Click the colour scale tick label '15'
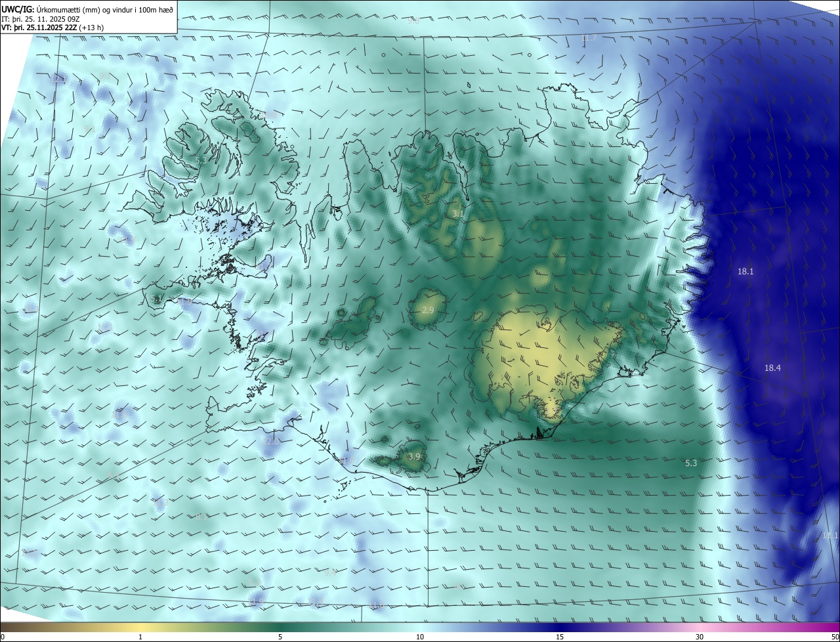 (560, 637)
